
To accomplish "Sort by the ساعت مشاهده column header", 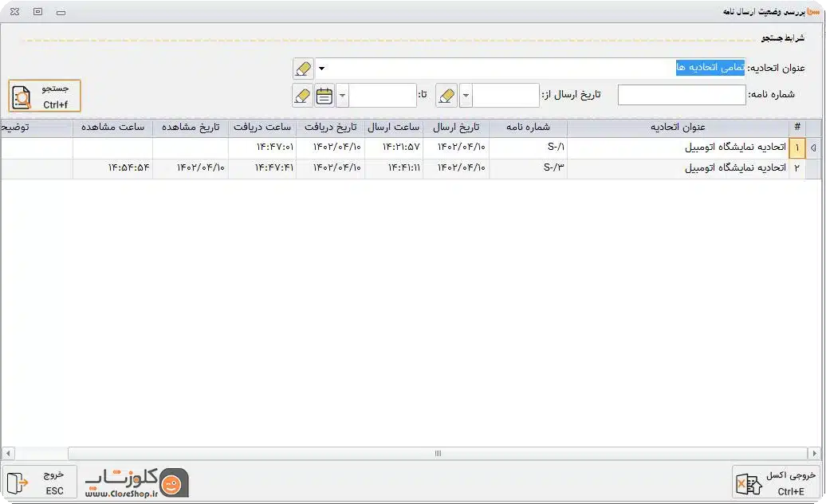I will click(x=112, y=128).
